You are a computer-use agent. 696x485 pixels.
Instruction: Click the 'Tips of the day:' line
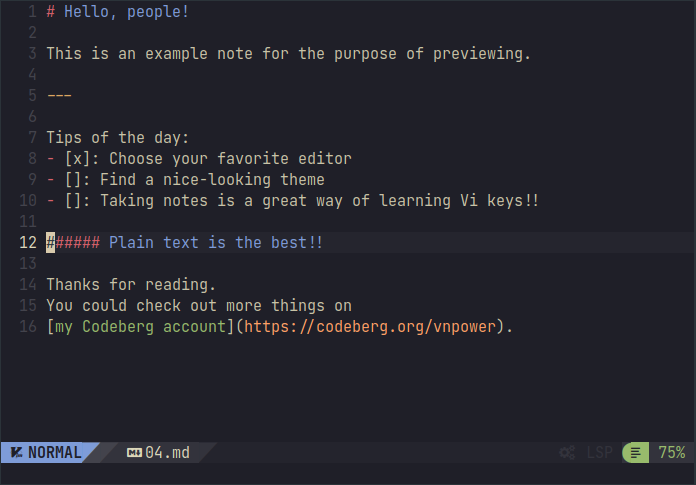pyautogui.click(x=117, y=137)
